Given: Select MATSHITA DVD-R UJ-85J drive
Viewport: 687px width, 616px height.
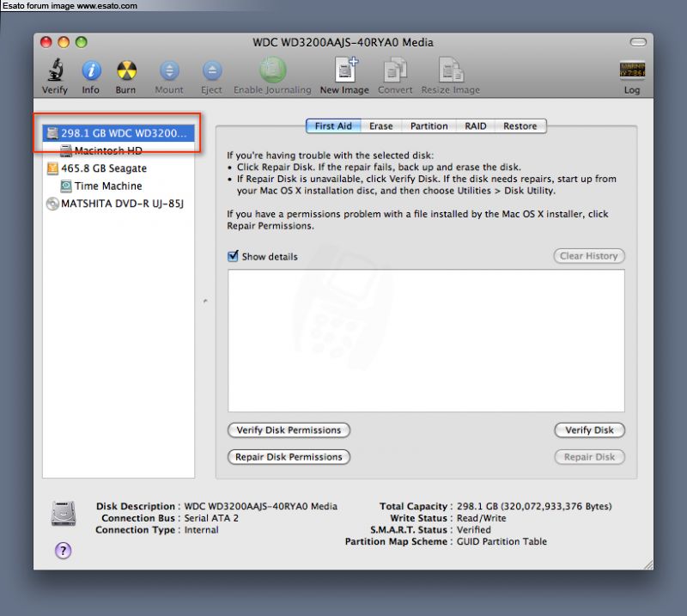Looking at the screenshot, I should 119,204.
